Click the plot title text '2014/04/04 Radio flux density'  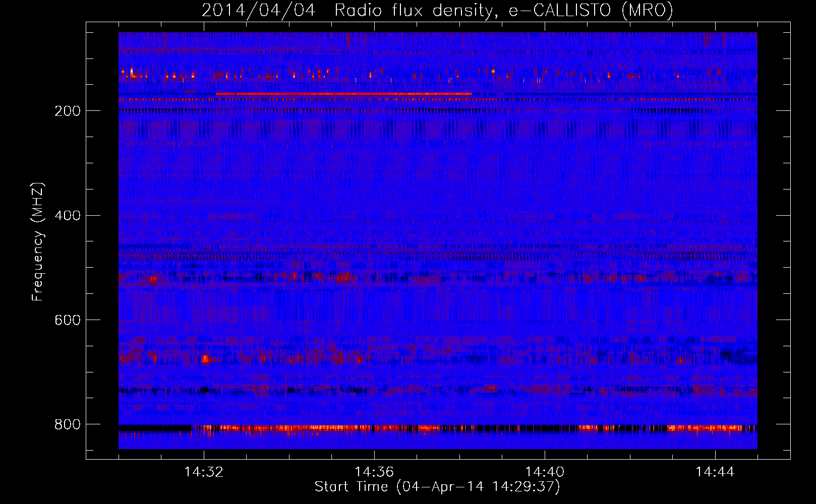pos(347,10)
